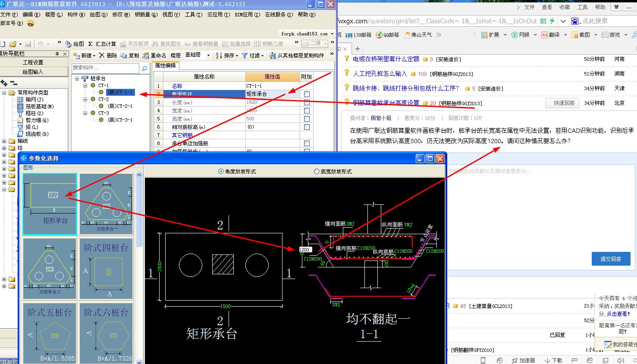Check 附加 box for 长度(mm) row
Image resolution: width=637 pixels, height=364 pixels.
coord(307,103)
